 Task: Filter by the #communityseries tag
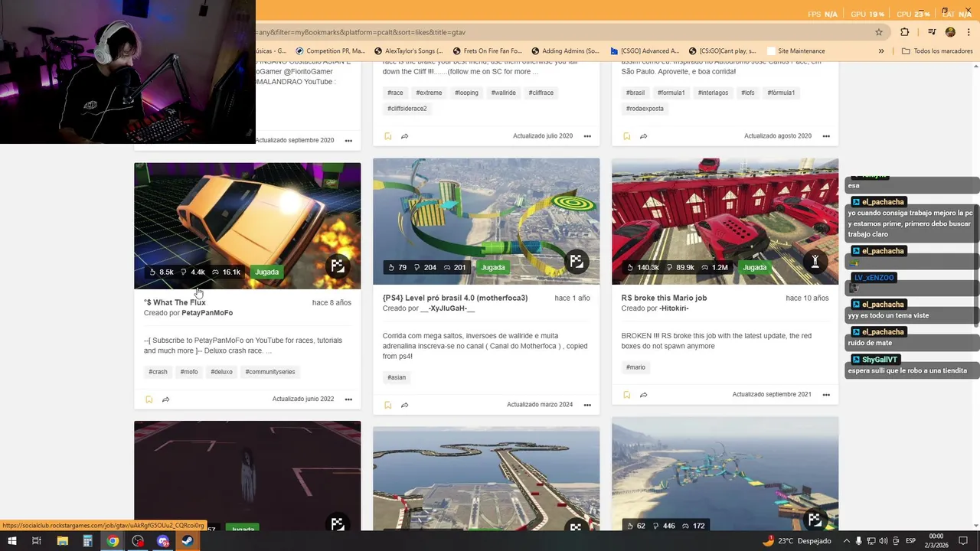270,372
